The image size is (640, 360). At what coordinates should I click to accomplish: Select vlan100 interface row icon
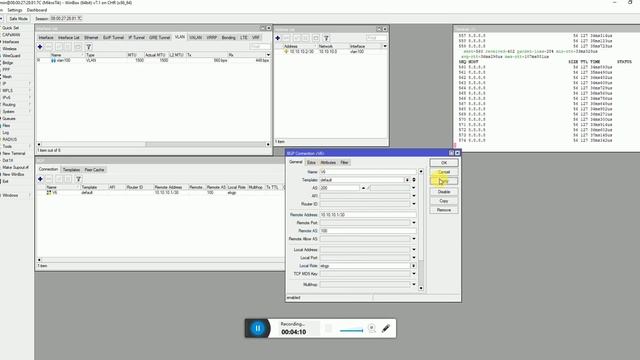(x=53, y=60)
